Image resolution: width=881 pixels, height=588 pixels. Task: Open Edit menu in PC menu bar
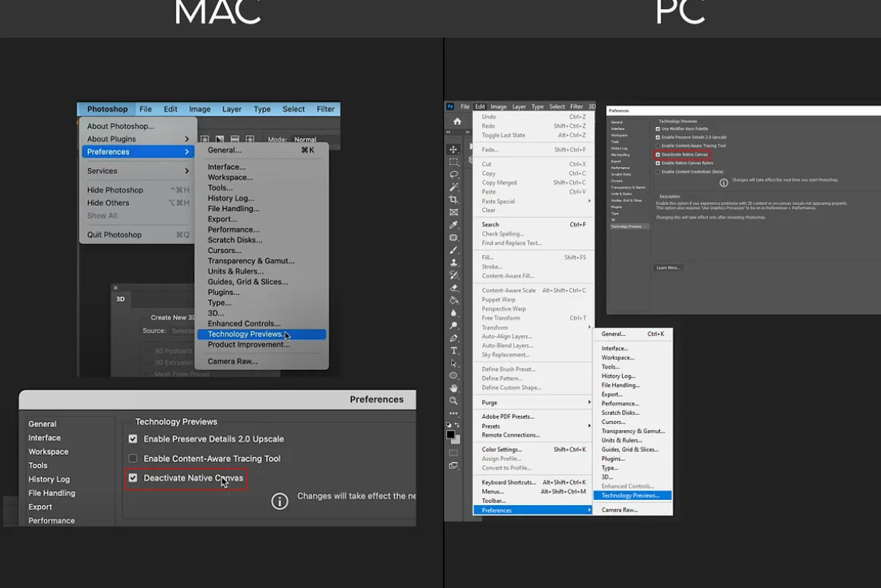click(480, 106)
